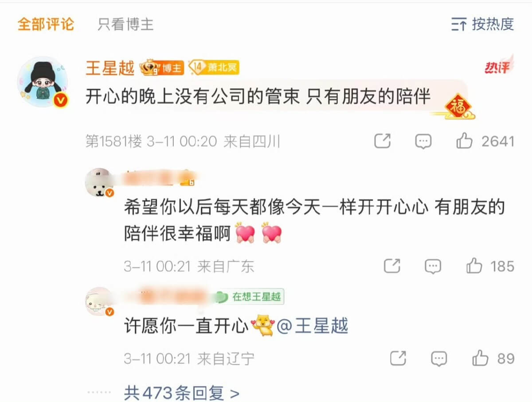Share the reply from 广东
The height and width of the screenshot is (402, 532).
click(x=392, y=266)
